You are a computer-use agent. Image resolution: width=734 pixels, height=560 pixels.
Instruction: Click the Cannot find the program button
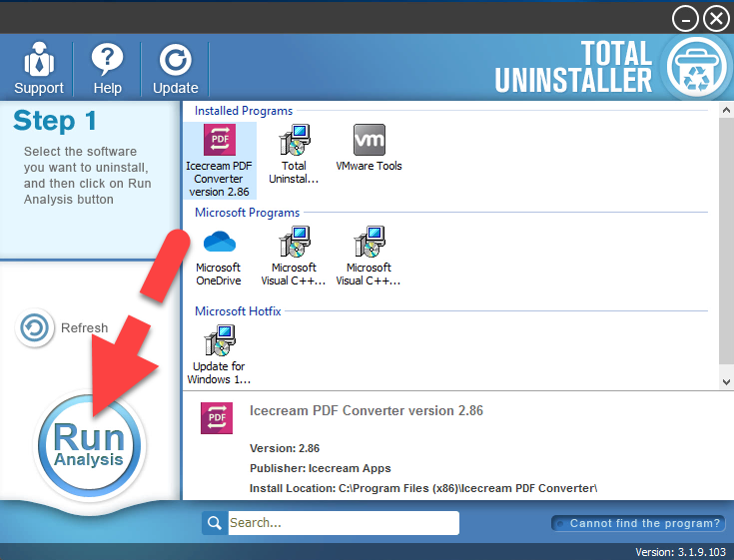(x=638, y=523)
